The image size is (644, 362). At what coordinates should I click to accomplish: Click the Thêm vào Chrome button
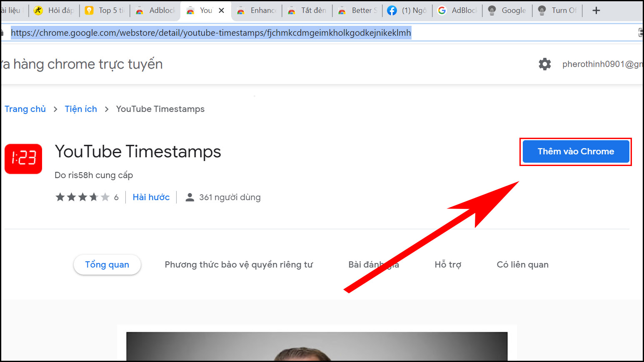576,151
